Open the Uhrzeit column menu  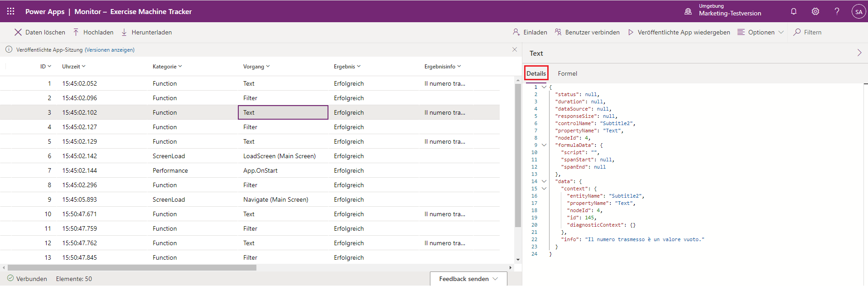[74, 67]
